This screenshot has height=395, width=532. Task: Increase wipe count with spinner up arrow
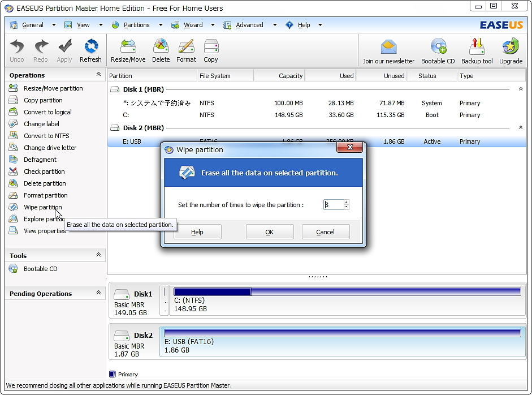tap(346, 202)
